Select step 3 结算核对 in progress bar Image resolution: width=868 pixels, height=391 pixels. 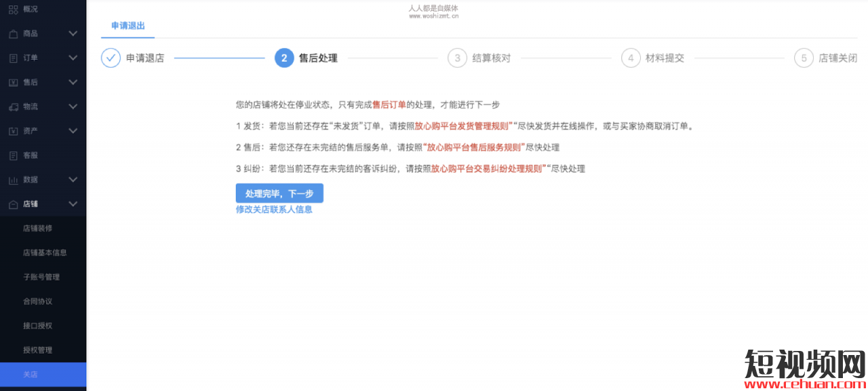pyautogui.click(x=457, y=58)
